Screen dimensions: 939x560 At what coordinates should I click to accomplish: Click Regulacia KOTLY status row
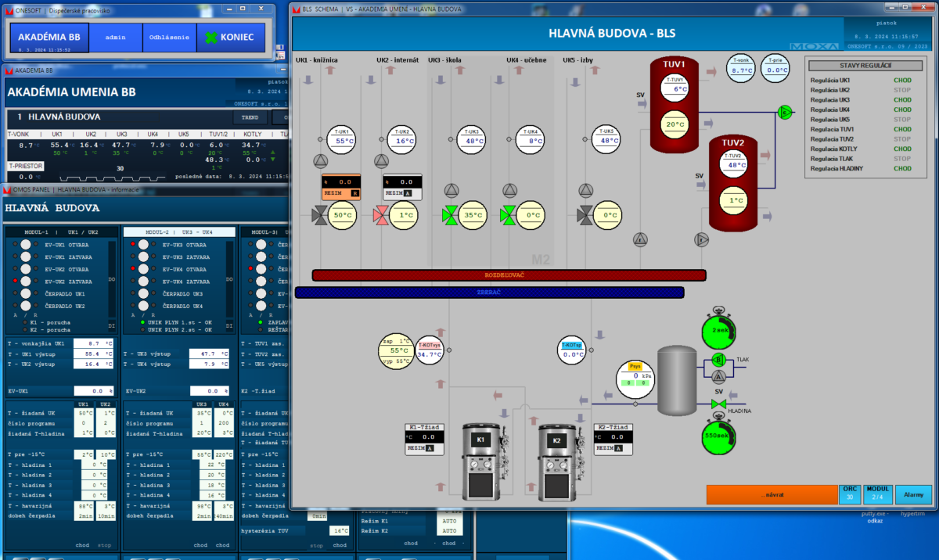pyautogui.click(x=861, y=149)
